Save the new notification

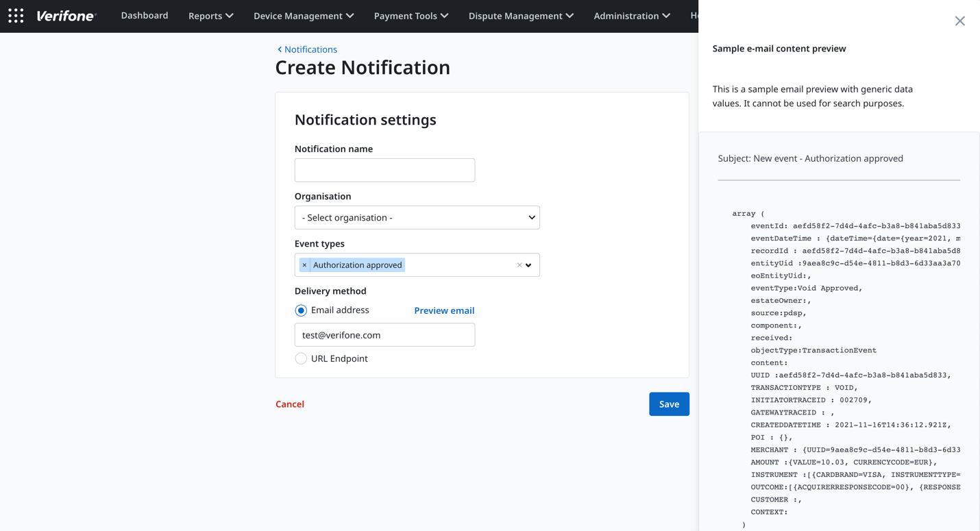click(669, 404)
